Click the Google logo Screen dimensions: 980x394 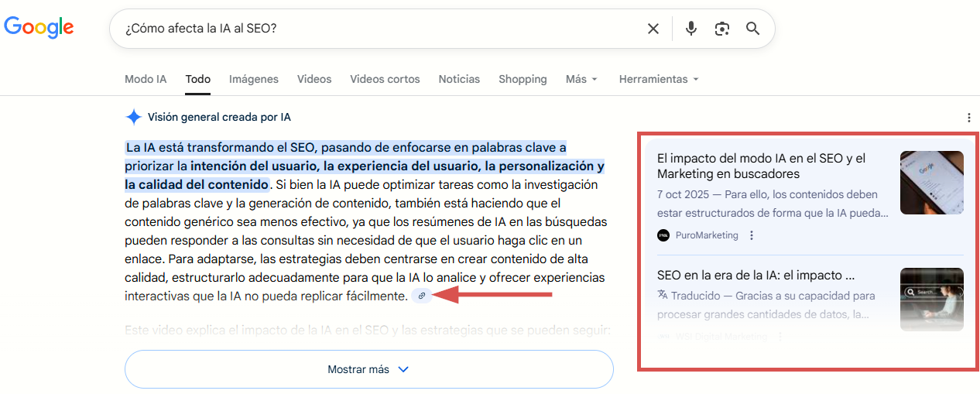pyautogui.click(x=39, y=28)
